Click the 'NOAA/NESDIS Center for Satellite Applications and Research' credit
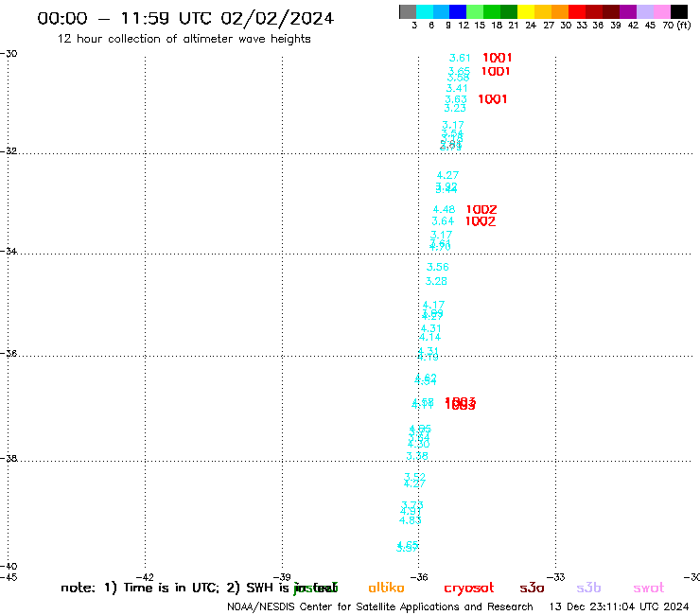The width and height of the screenshot is (700, 615). [380, 607]
